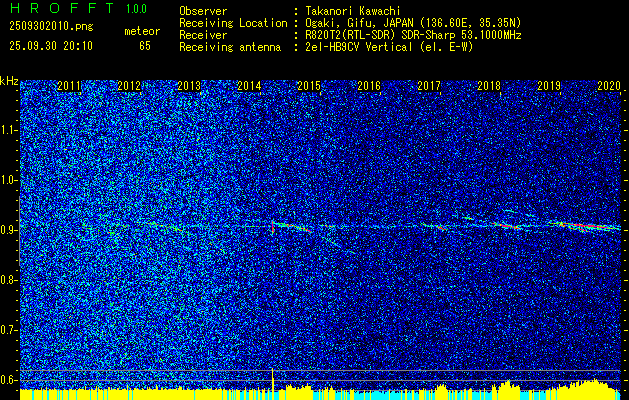Click time marker 2012
This screenshot has height=400, width=629.
(x=129, y=85)
